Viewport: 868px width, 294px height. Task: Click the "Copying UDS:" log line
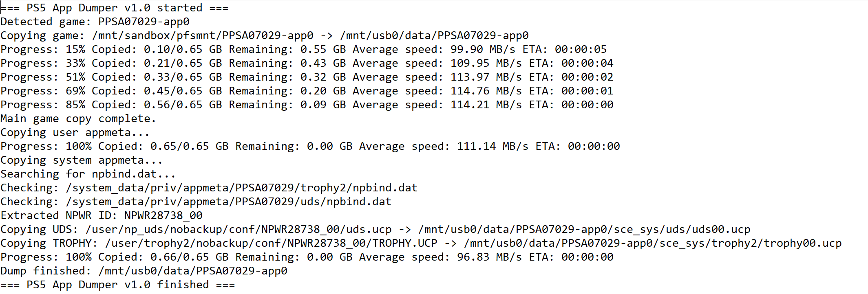point(375,230)
